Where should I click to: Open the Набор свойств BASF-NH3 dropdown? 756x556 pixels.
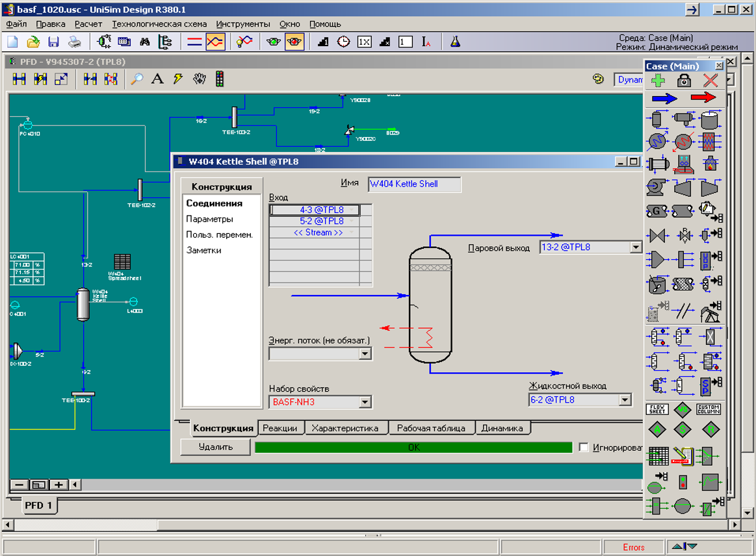click(x=365, y=402)
